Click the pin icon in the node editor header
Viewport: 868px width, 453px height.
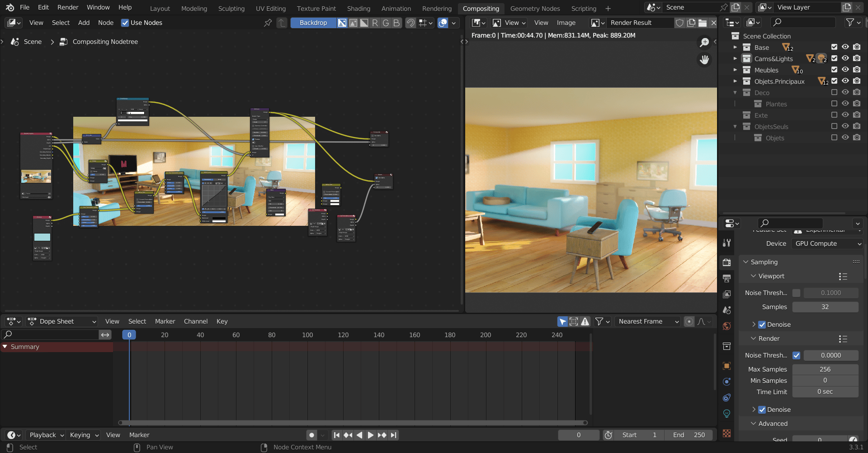268,23
